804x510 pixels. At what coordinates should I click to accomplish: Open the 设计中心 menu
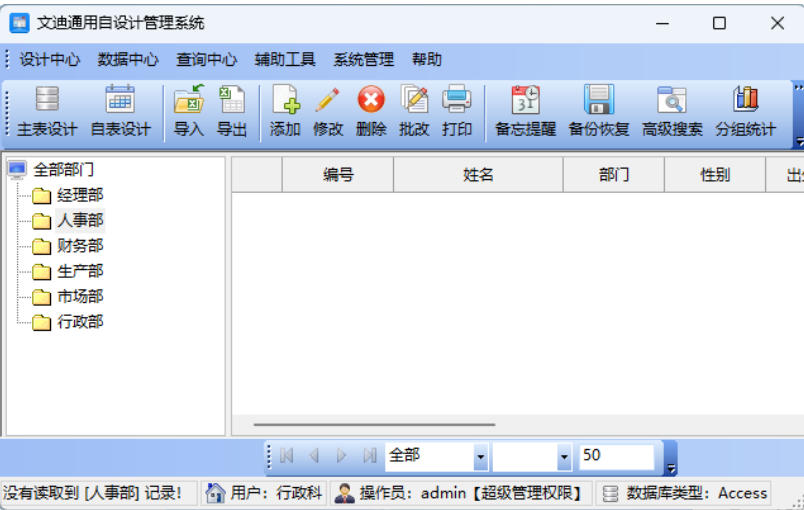pos(50,59)
